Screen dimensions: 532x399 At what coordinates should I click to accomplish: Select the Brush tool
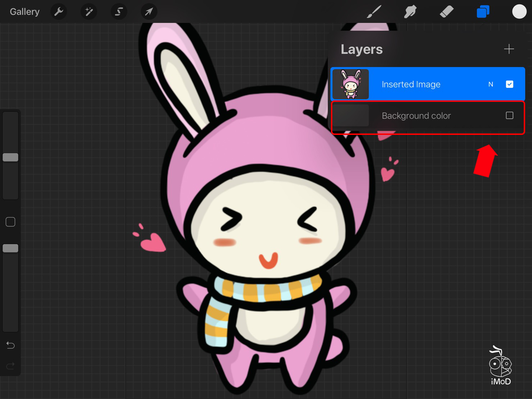pos(374,12)
